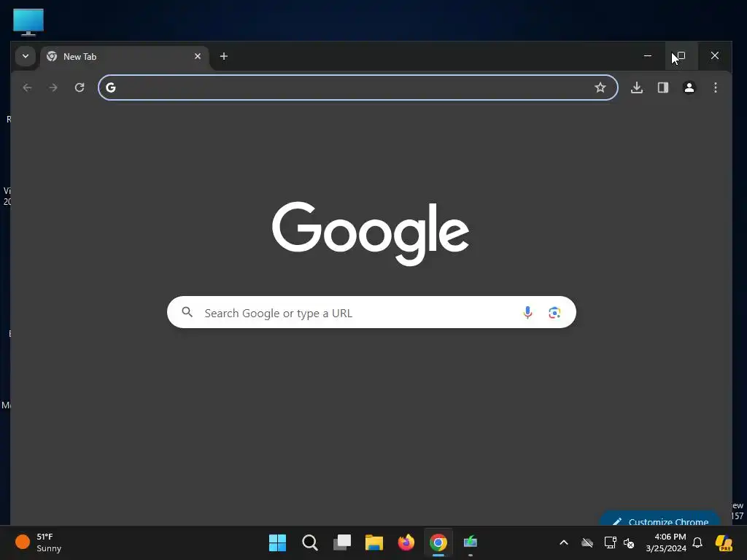Open the notifications bell
Screen dimensions: 747x560
tap(697, 542)
